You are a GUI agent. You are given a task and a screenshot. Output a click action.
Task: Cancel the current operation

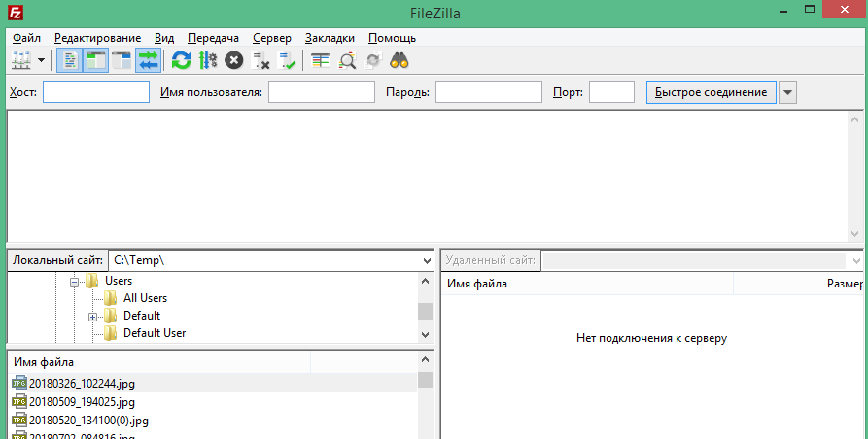tap(233, 60)
